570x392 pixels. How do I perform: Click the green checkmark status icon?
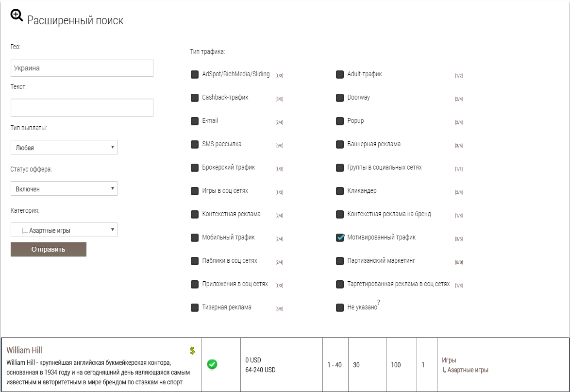click(212, 364)
